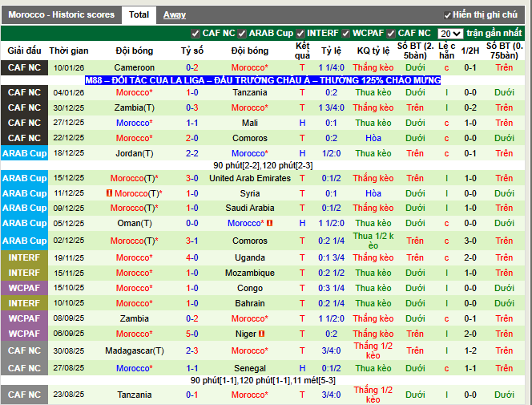Click the KQ tỷ lệ column header
The width and height of the screenshot is (532, 405).
[x=373, y=51]
